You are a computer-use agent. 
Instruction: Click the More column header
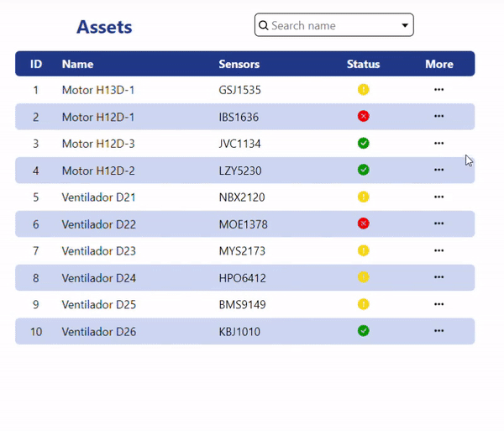point(439,64)
